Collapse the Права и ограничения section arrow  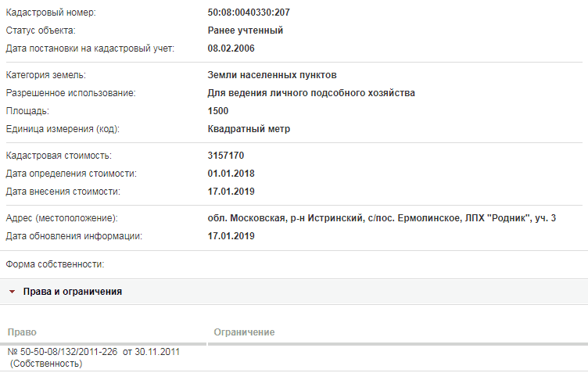click(x=12, y=292)
